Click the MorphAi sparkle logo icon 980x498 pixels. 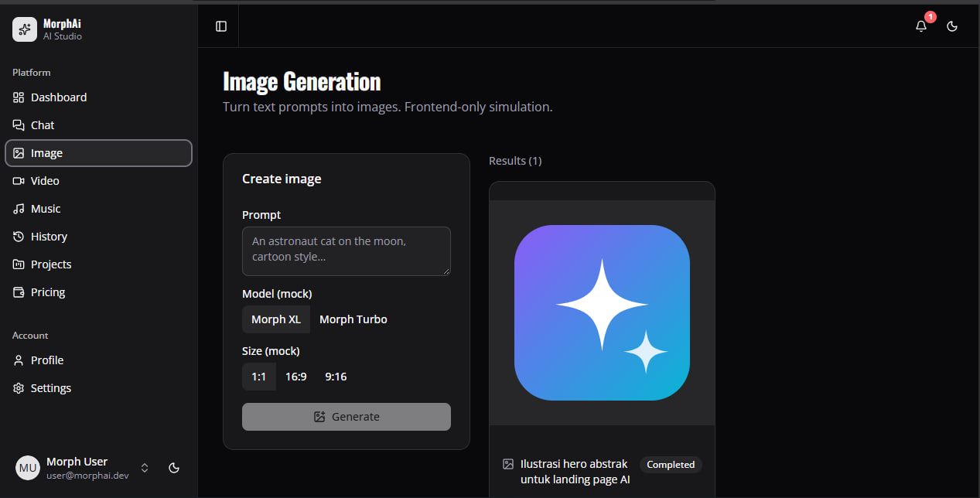coord(25,29)
